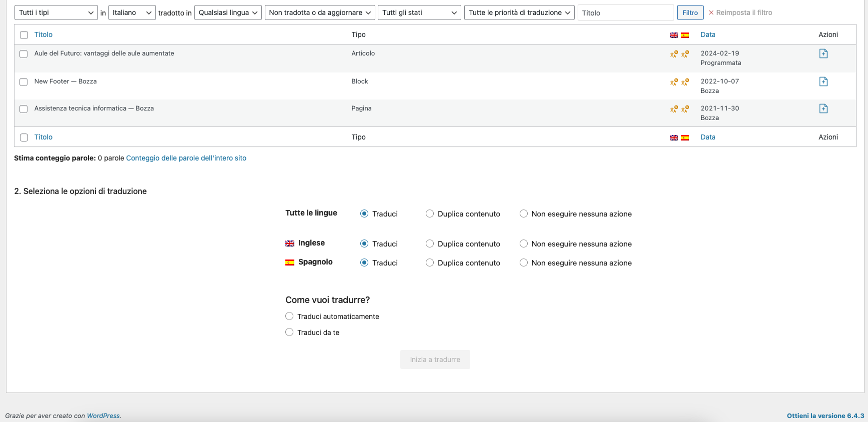Click the add-note document icon for Aule del Futuro
This screenshot has height=422, width=868.
pos(823,53)
